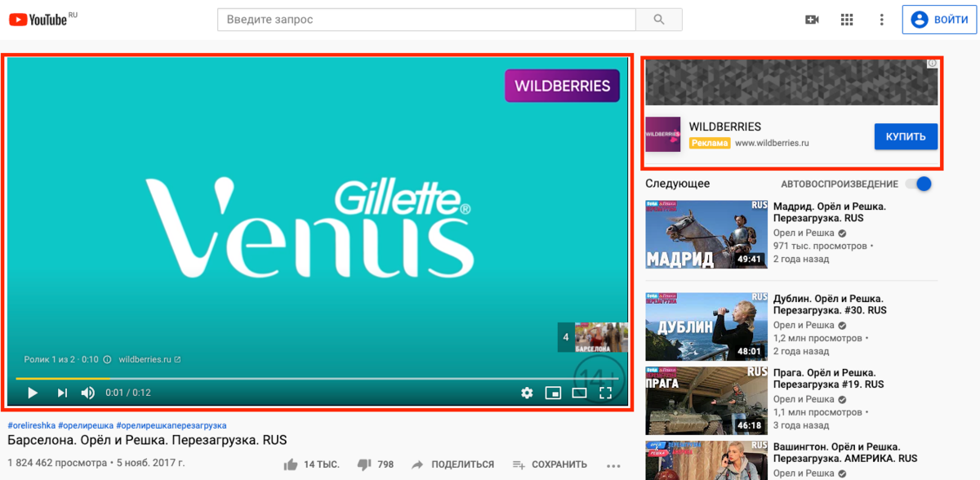The image size is (980, 480).
Task: Switch the player to fullscreen
Action: 605,393
